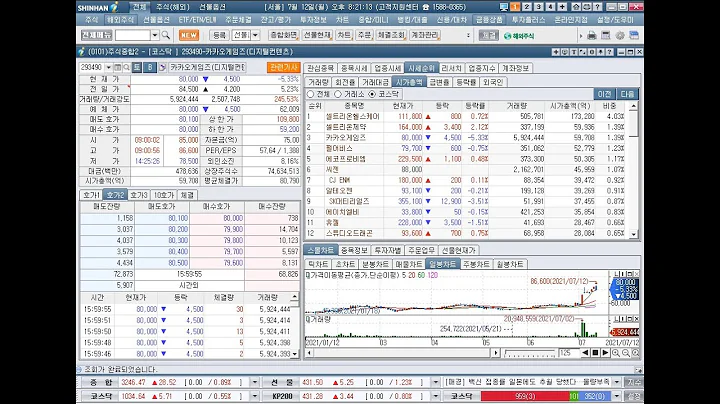Click the list icon next to stock code
Screen dimensions: 720x404
[118, 67]
